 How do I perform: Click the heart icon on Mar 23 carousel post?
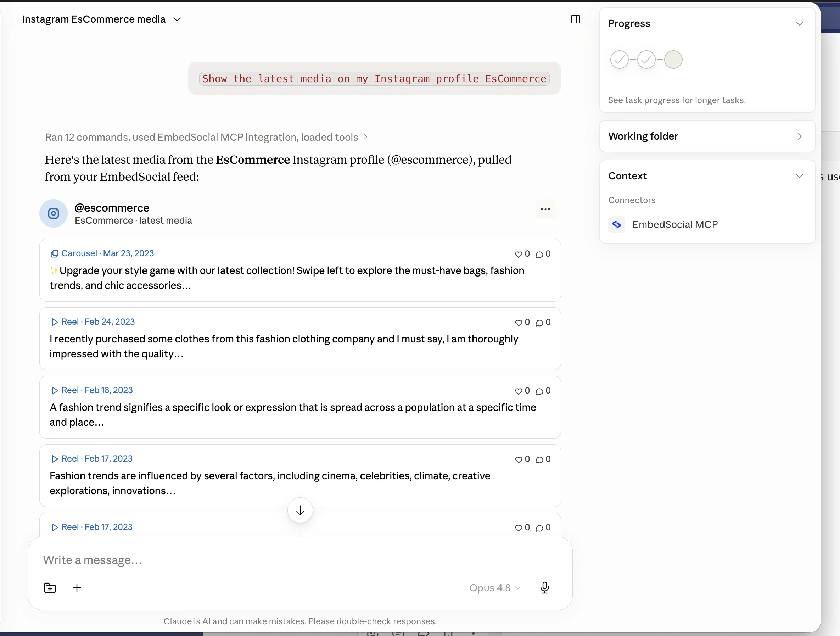[518, 254]
